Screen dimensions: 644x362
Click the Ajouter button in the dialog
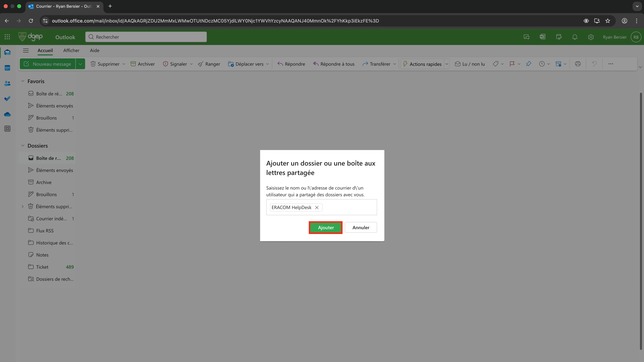(326, 228)
